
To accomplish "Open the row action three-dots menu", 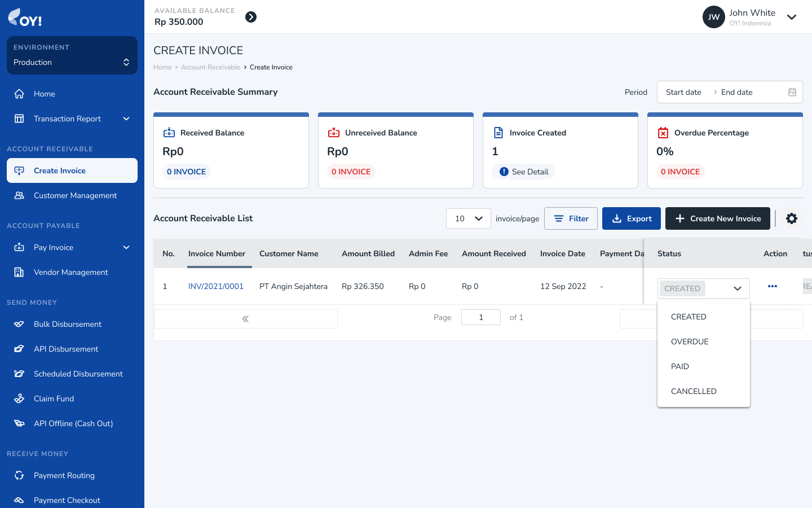I will coord(773,286).
